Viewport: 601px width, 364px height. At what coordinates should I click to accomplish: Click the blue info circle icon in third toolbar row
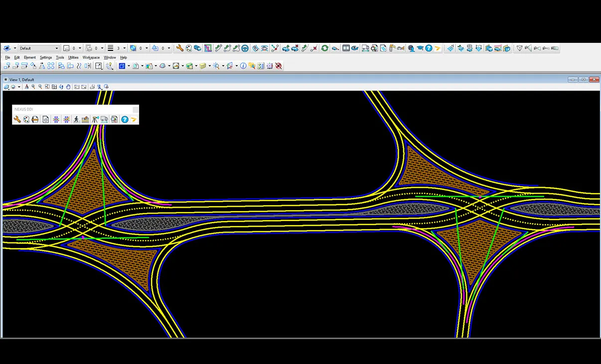[243, 66]
